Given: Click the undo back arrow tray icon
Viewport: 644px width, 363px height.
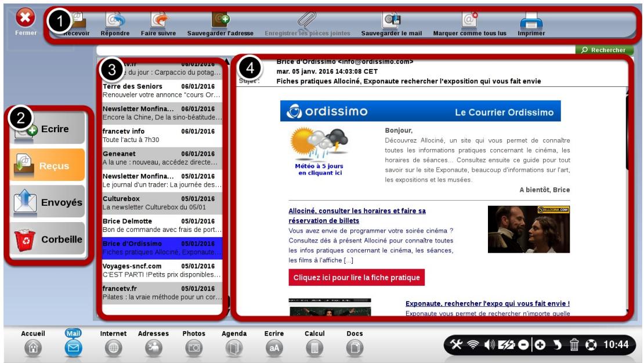Looking at the screenshot, I should click(x=558, y=344).
